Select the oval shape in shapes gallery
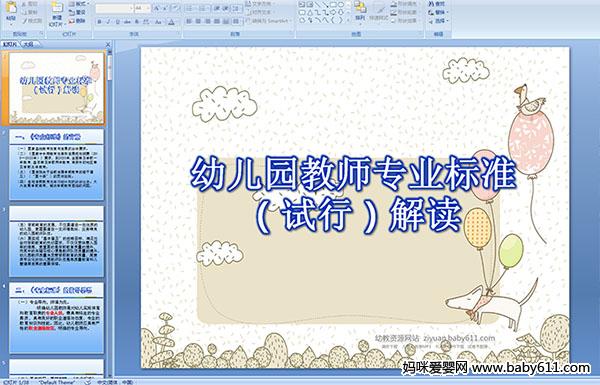The image size is (600, 385). coord(341,5)
